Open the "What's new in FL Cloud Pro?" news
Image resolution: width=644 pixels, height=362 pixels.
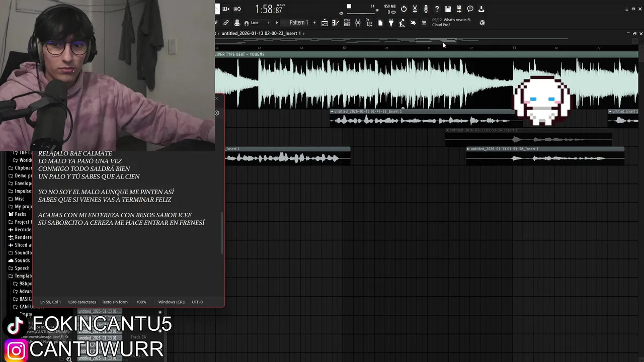coord(452,22)
